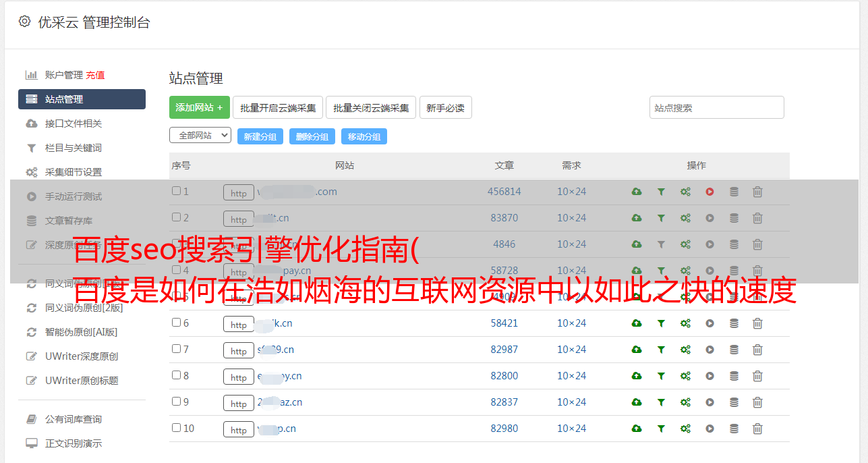
Task: Open 采集细节设置 in the sidebar
Action: click(74, 172)
